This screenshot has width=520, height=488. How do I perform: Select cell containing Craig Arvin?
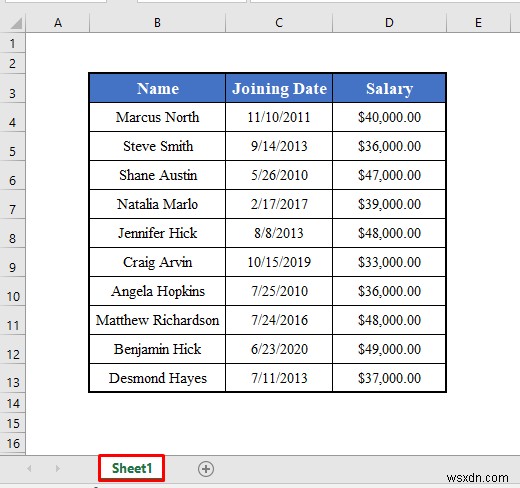click(157, 262)
